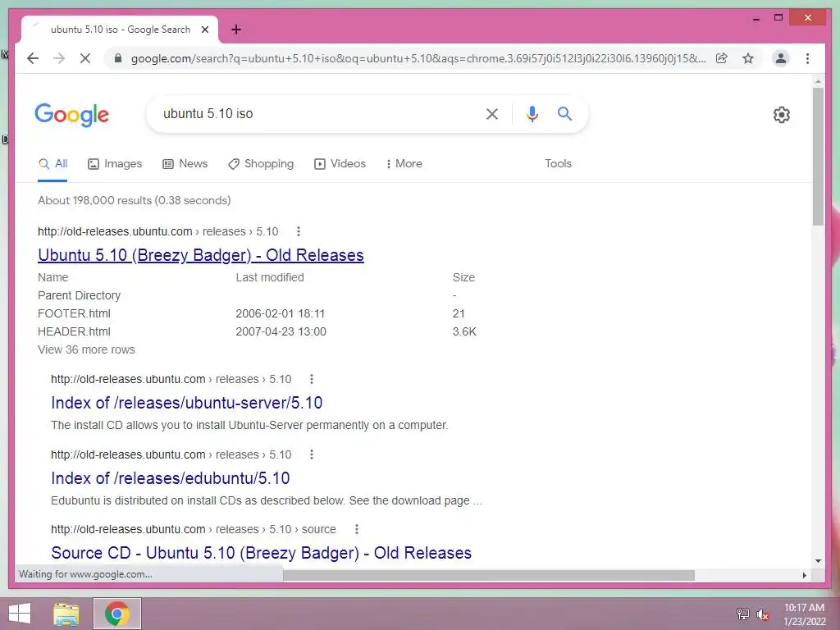Open options for the Source CD result
Screen dimensions: 840x630
[357, 529]
